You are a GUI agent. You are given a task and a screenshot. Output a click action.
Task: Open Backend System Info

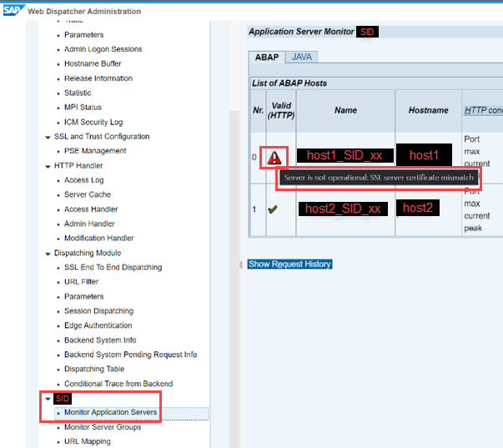coord(100,340)
